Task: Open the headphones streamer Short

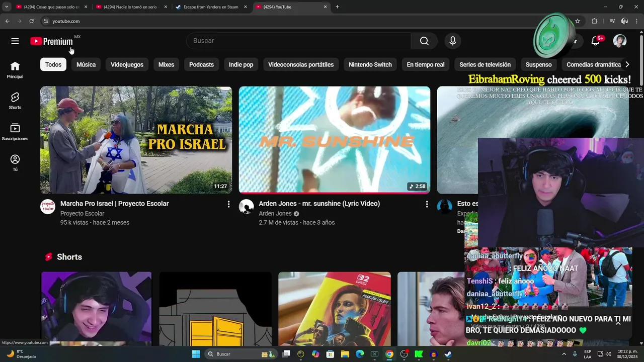Action: coord(96,309)
